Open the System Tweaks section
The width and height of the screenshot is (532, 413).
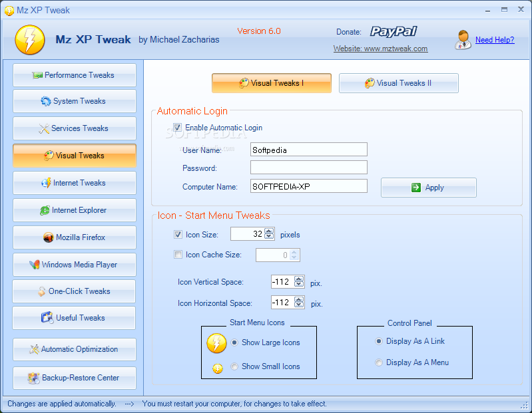pos(75,101)
